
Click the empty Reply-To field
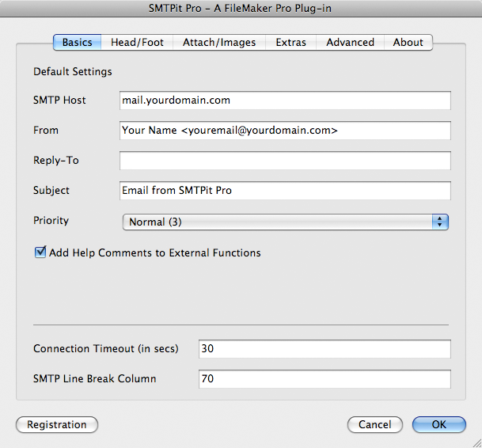[285, 161]
